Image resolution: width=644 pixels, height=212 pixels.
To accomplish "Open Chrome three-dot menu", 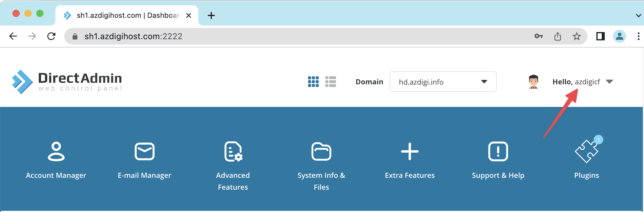I will click(638, 36).
